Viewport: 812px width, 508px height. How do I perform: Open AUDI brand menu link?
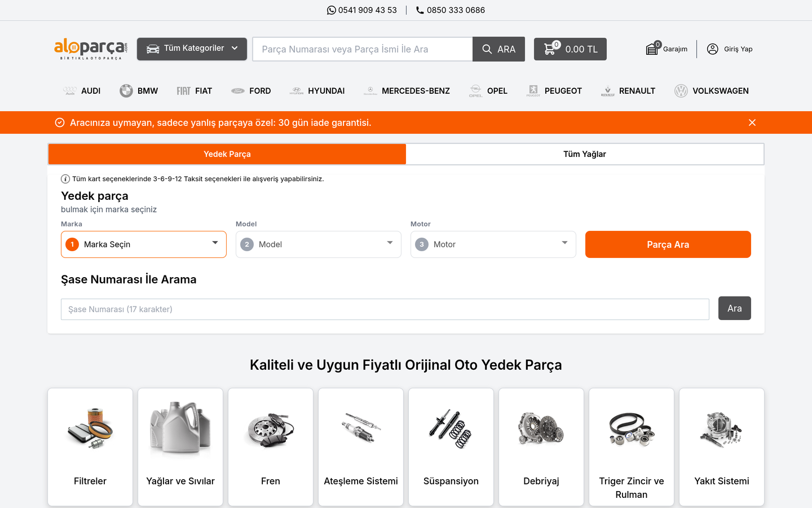click(x=91, y=91)
